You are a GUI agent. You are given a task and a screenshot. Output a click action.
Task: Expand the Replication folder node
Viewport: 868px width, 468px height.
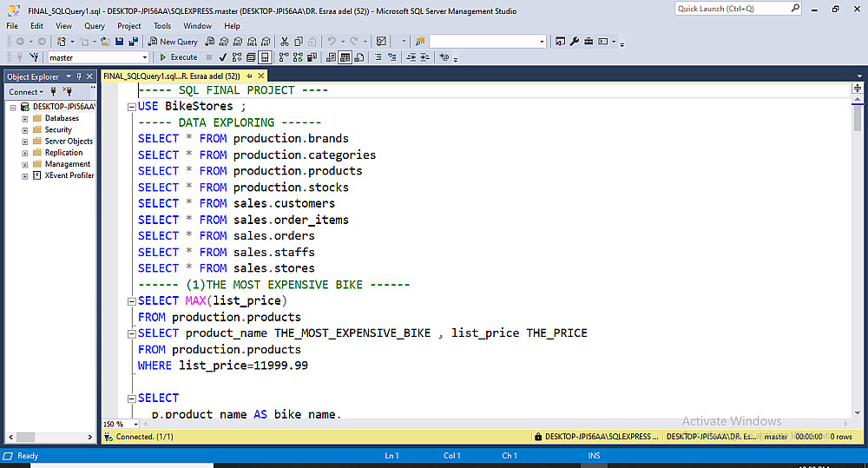(25, 153)
